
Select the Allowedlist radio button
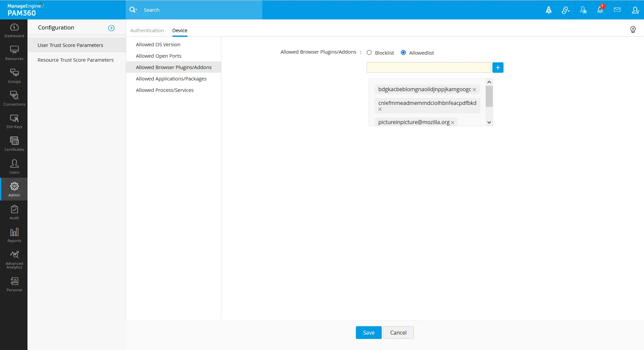click(404, 53)
